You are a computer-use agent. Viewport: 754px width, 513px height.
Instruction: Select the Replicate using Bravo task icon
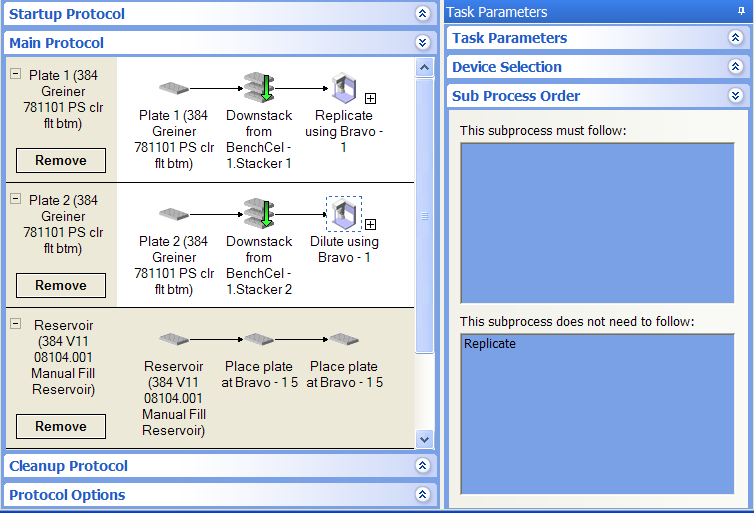click(x=343, y=88)
